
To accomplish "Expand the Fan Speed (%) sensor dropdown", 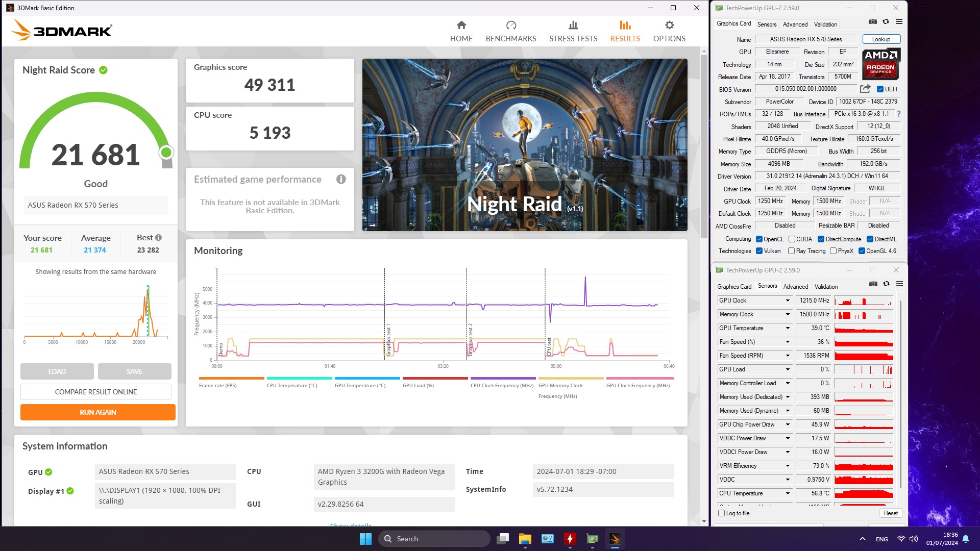I will tap(788, 342).
